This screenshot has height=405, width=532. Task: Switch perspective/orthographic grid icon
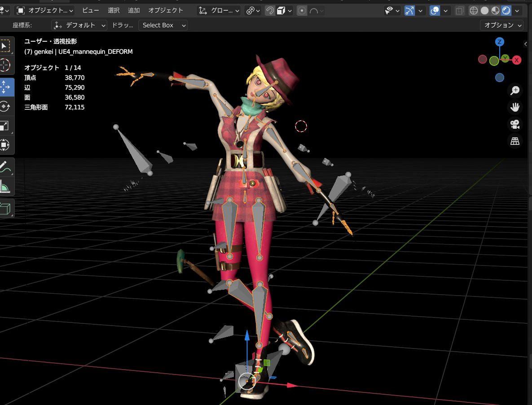click(x=515, y=141)
